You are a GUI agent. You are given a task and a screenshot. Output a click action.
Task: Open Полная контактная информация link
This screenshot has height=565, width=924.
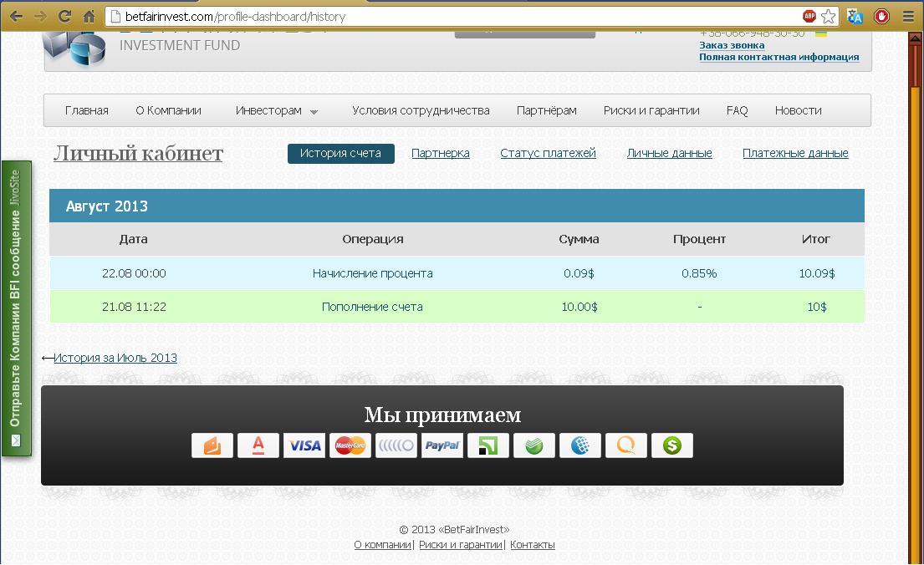click(x=779, y=57)
